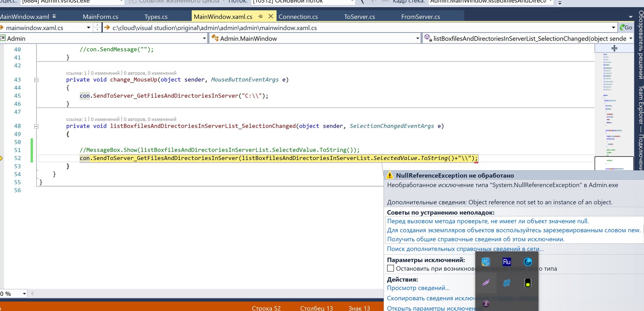Open the document tabs overflow dropdown
The image size is (644, 311).
(x=631, y=17)
